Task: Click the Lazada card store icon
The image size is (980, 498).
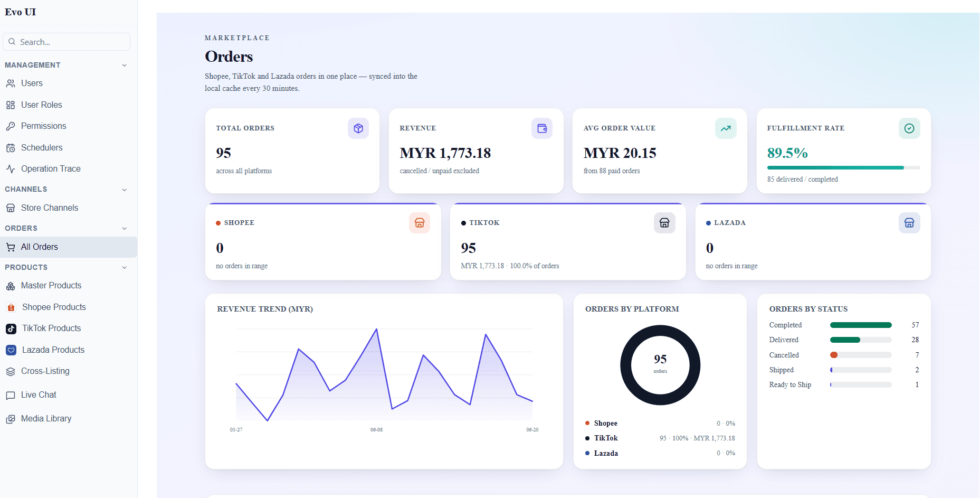Action: click(909, 223)
